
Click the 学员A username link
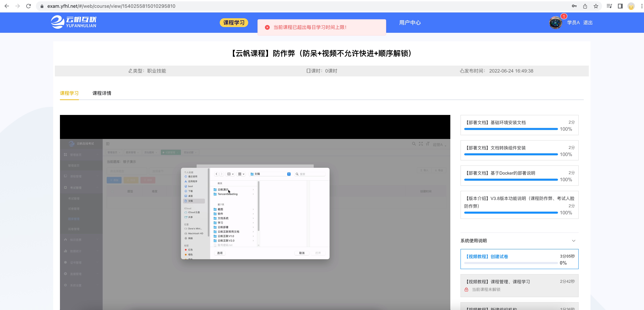tap(573, 22)
